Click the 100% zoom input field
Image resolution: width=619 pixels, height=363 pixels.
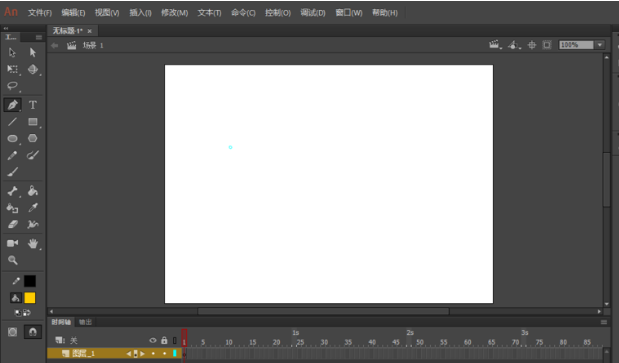pyautogui.click(x=576, y=45)
